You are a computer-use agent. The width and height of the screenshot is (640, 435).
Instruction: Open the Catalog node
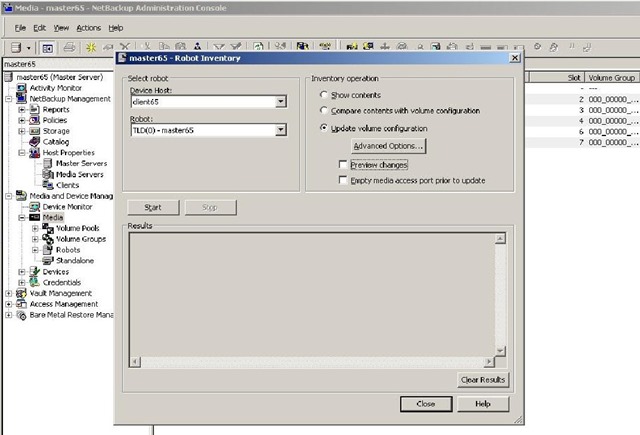pyautogui.click(x=56, y=142)
